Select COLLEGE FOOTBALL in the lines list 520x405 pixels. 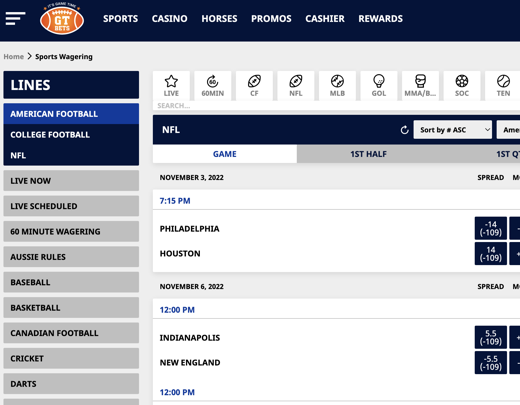(x=71, y=135)
